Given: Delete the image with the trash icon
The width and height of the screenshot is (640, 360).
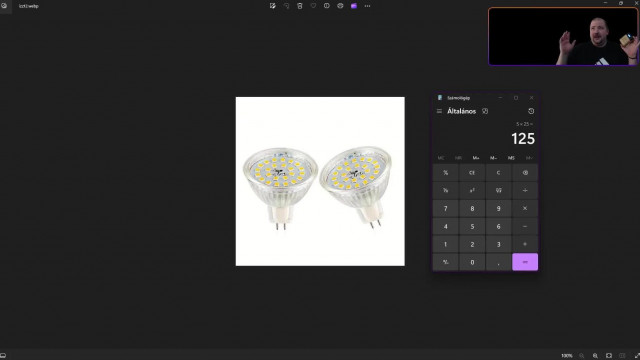Looking at the screenshot, I should (x=300, y=6).
